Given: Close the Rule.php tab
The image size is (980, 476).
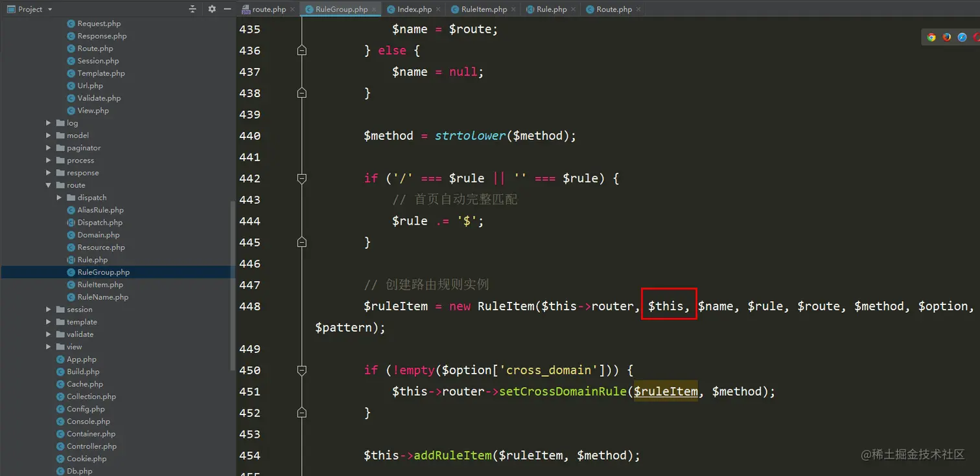Looking at the screenshot, I should (574, 9).
